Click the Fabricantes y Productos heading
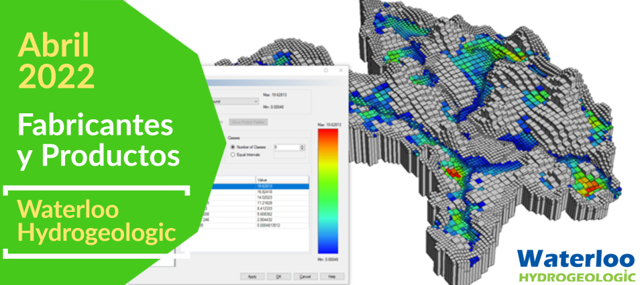Viewport: 644px width, 285px height. coord(99,141)
